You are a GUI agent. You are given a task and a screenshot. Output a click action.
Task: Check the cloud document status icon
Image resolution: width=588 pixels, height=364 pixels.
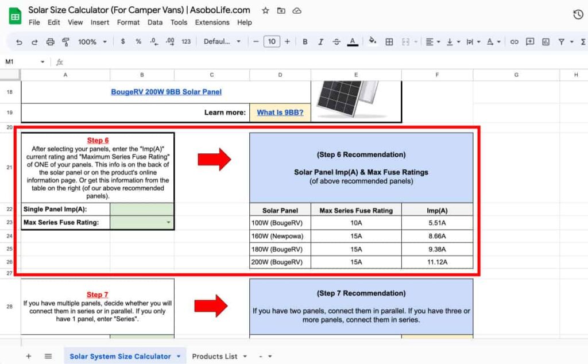coord(297,10)
